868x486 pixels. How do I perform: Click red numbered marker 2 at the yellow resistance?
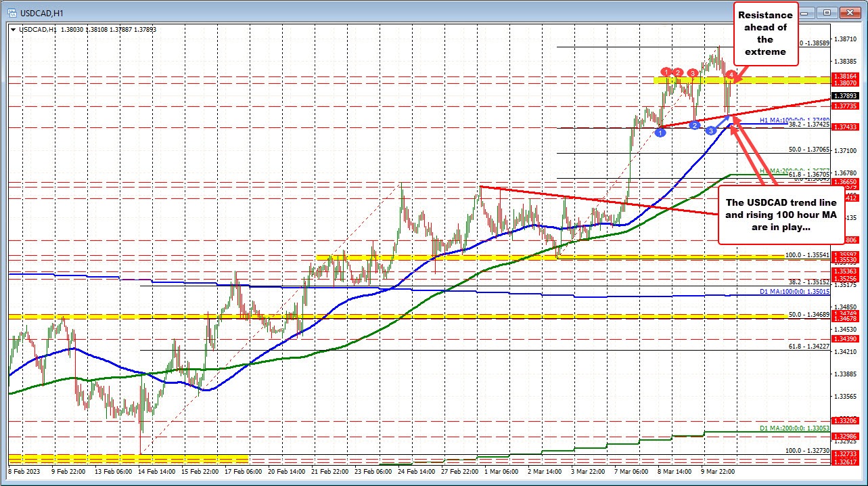pyautogui.click(x=678, y=72)
